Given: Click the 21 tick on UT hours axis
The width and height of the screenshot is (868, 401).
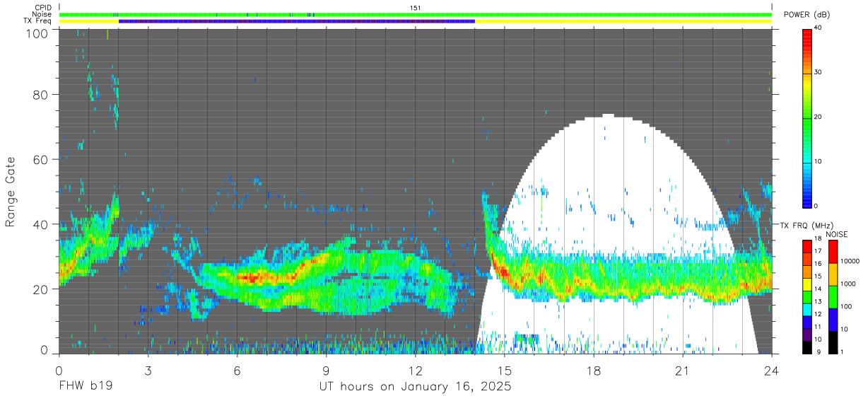Looking at the screenshot, I should [683, 371].
